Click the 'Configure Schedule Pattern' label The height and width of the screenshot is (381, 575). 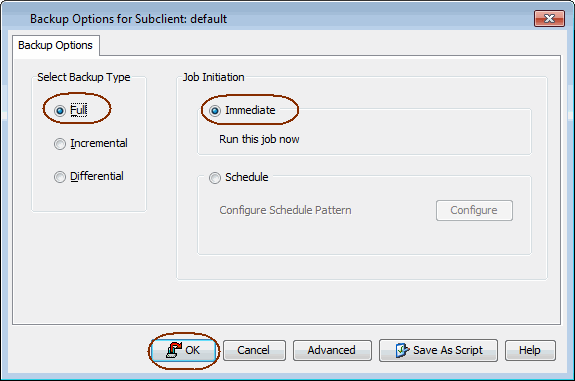(x=285, y=210)
